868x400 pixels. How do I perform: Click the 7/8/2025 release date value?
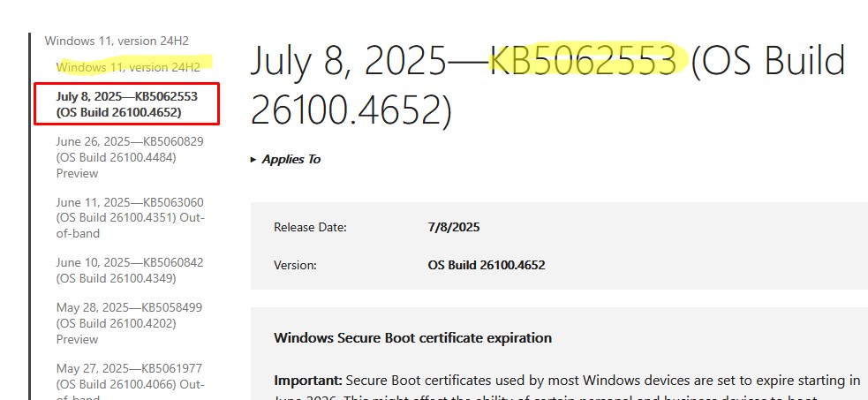pos(454,228)
